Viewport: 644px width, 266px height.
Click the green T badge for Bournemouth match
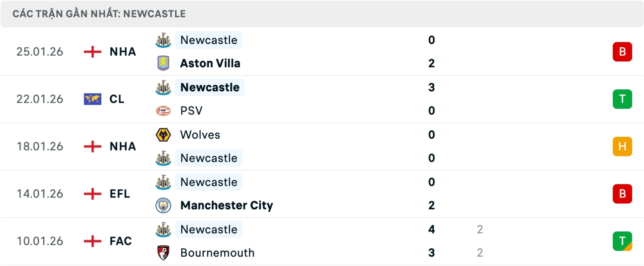point(622,241)
